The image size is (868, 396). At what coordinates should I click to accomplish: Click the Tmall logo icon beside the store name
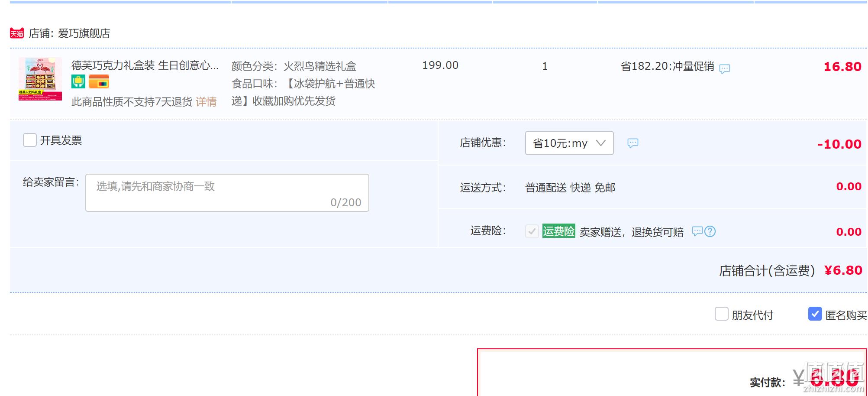(x=17, y=33)
